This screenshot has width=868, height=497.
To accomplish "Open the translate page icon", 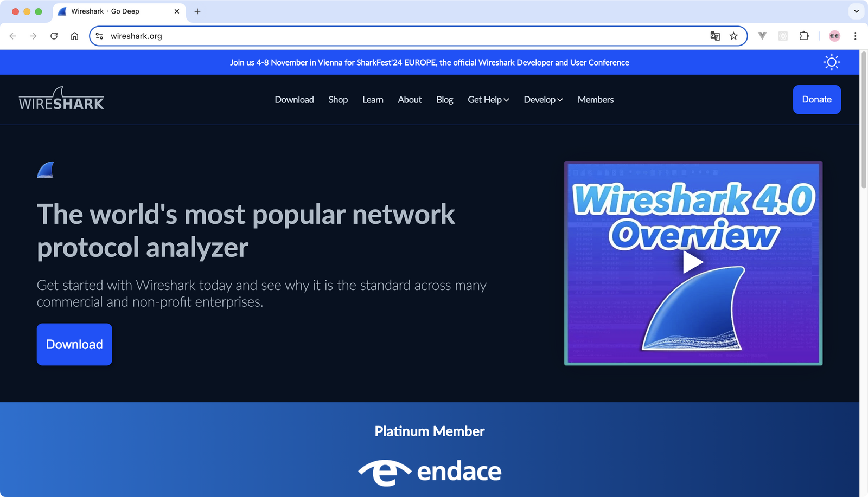I will tap(715, 36).
